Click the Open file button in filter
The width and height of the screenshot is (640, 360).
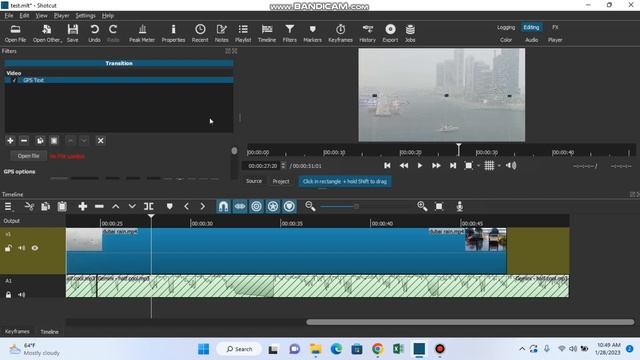(x=28, y=156)
